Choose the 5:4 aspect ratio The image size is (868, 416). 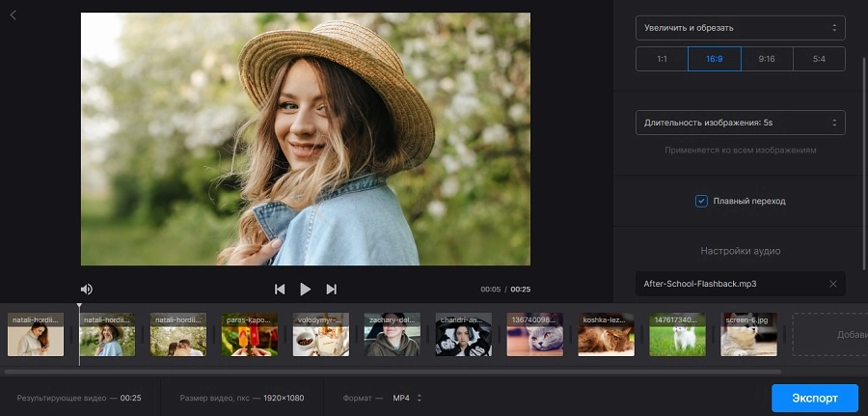point(819,59)
